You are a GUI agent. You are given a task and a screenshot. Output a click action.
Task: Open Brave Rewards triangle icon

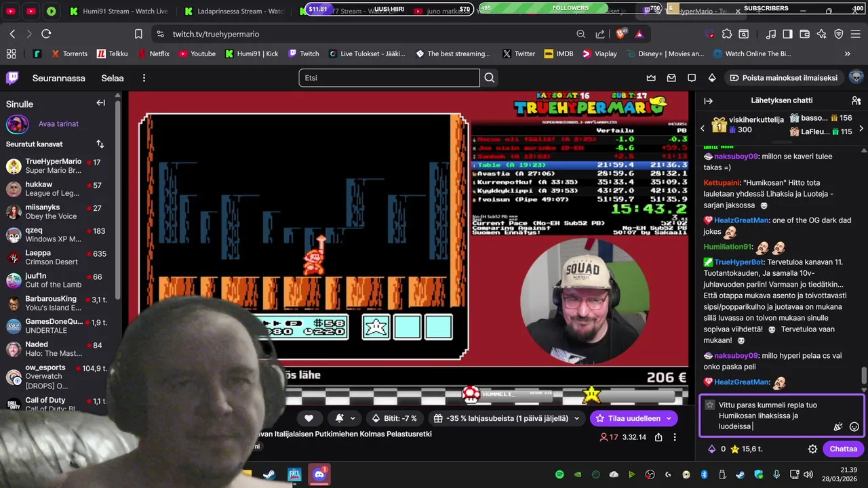click(x=639, y=34)
